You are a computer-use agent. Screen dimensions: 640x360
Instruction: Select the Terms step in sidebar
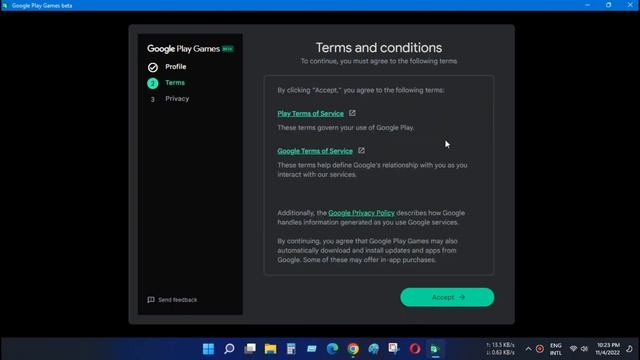pos(175,82)
